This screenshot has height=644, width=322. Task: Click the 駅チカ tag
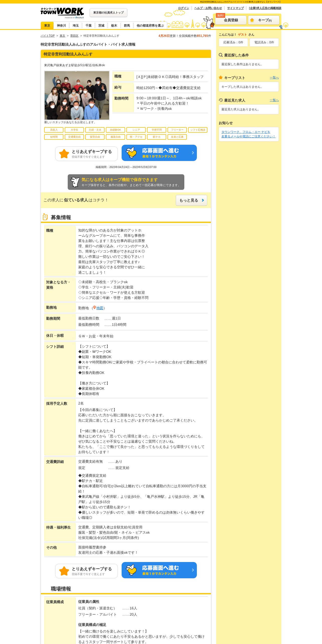pos(156,137)
